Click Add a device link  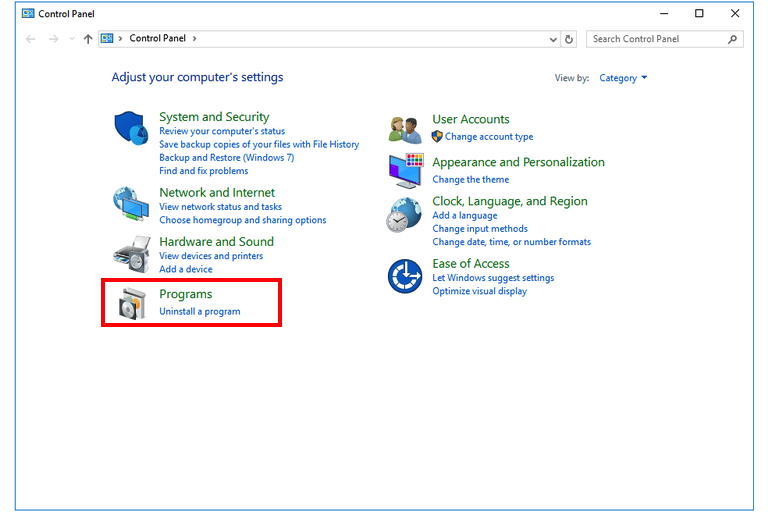click(186, 269)
